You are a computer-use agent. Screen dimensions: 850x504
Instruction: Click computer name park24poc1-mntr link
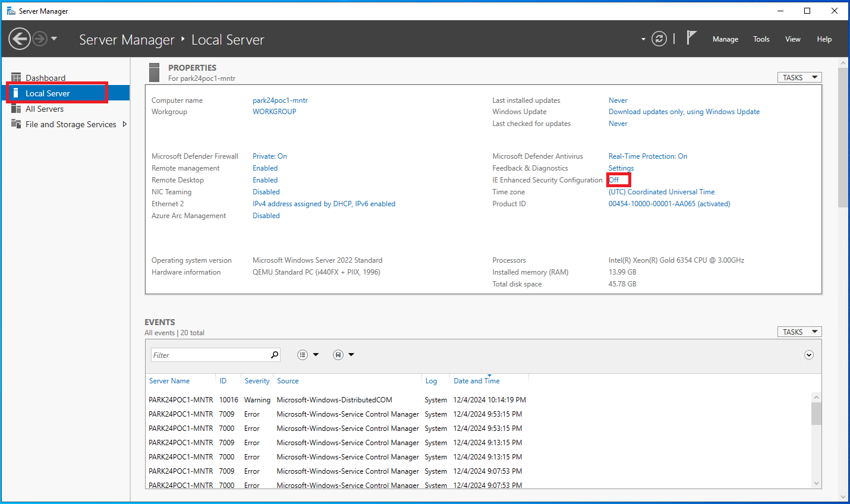point(280,100)
